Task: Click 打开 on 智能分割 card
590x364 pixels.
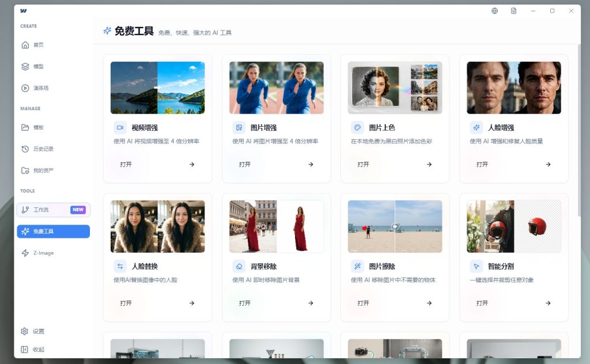Action: point(482,303)
